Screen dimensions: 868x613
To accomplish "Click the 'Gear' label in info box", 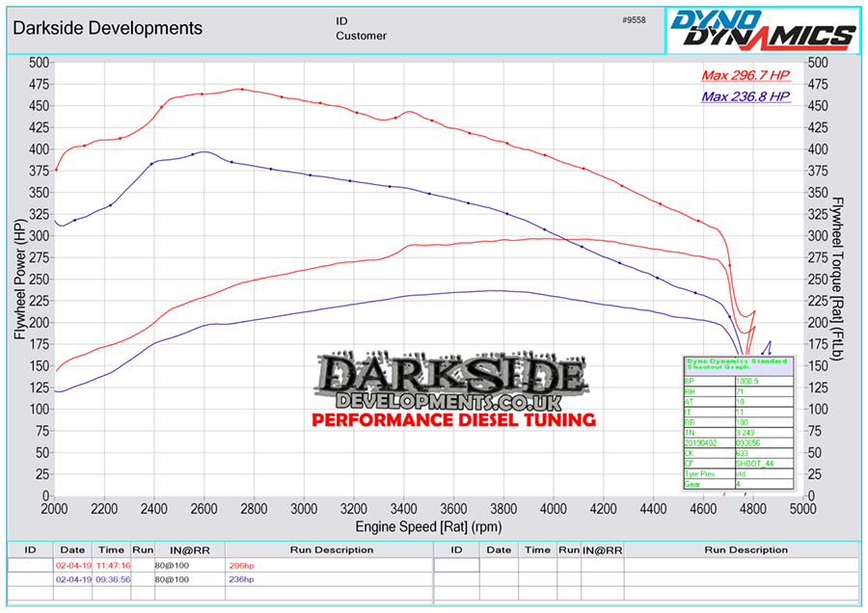I will pyautogui.click(x=692, y=484).
